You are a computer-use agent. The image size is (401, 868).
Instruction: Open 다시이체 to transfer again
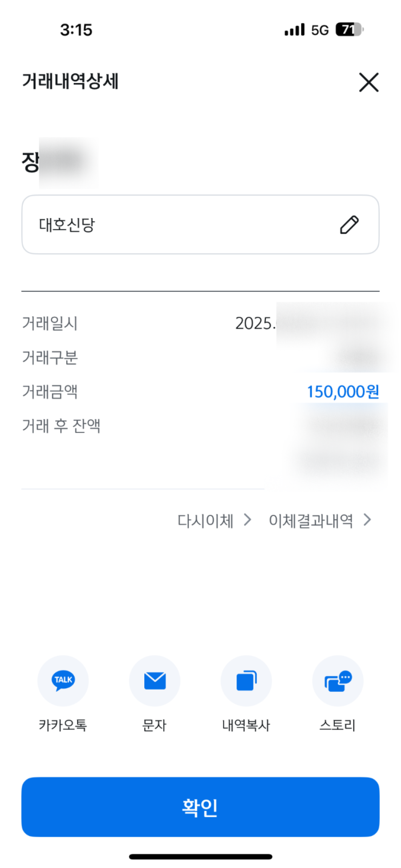click(205, 521)
